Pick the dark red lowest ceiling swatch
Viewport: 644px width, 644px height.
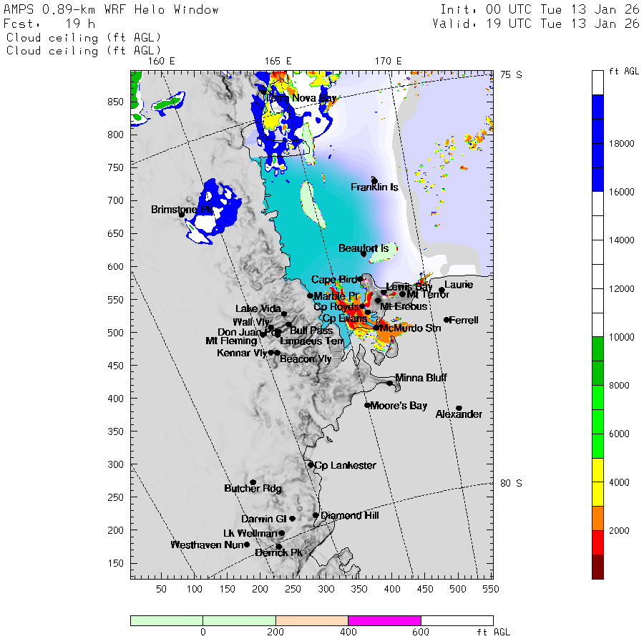pos(597,567)
